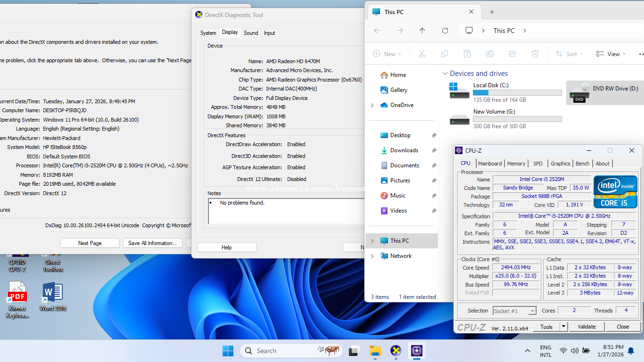Click the CPU-Z taskbar icon
The height and width of the screenshot is (362, 644).
pos(416,351)
